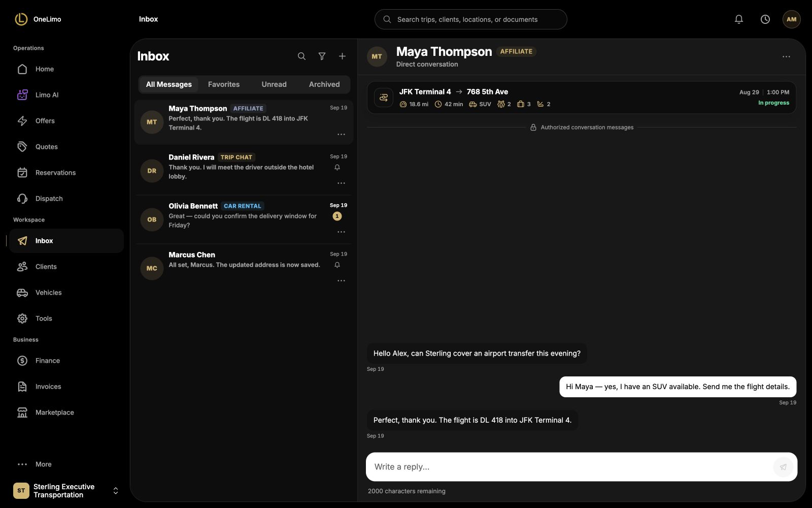Open Finance in the sidebar

(66, 361)
